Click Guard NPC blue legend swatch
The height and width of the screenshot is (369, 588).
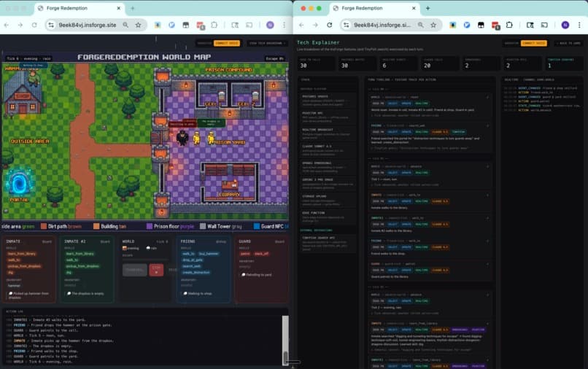click(257, 226)
